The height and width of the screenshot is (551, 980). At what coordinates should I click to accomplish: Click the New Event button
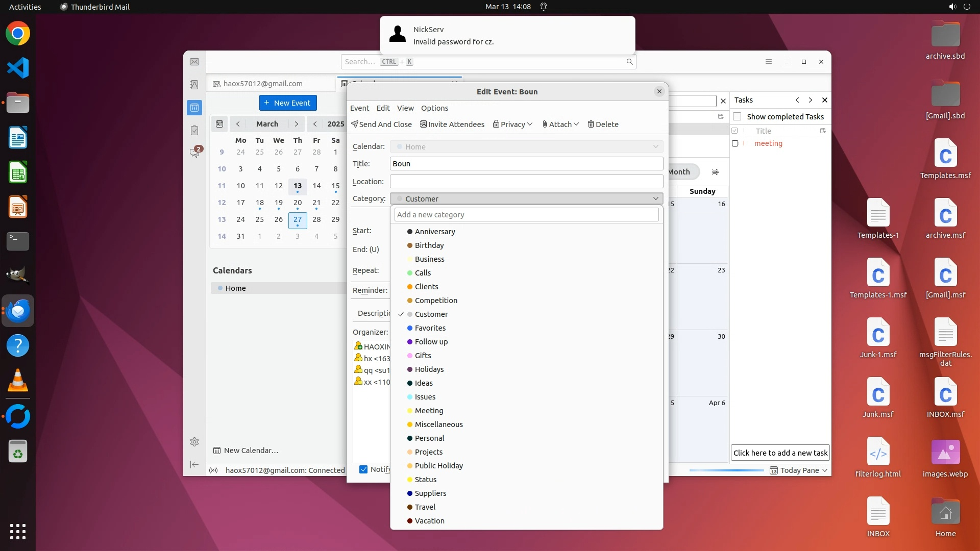[x=288, y=103]
